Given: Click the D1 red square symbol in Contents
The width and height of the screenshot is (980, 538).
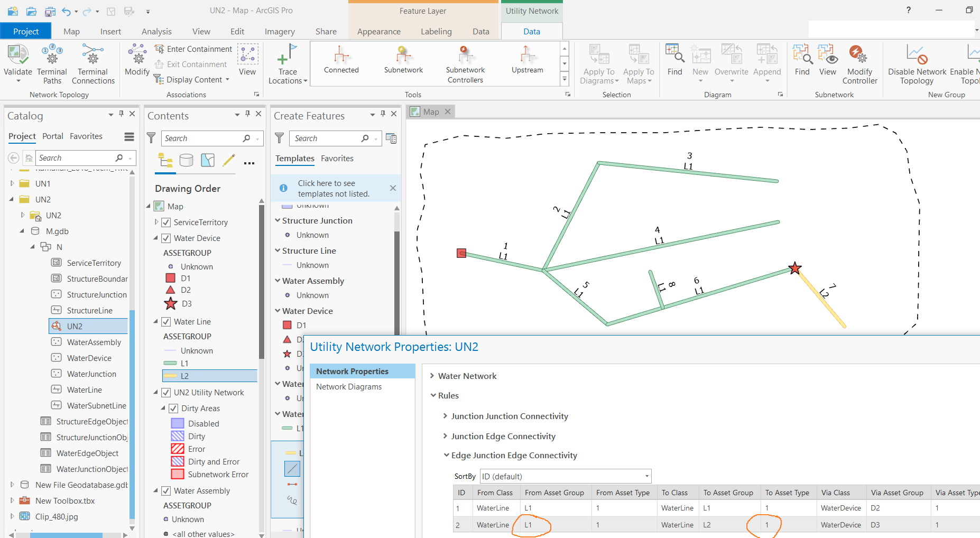Looking at the screenshot, I should click(x=170, y=278).
